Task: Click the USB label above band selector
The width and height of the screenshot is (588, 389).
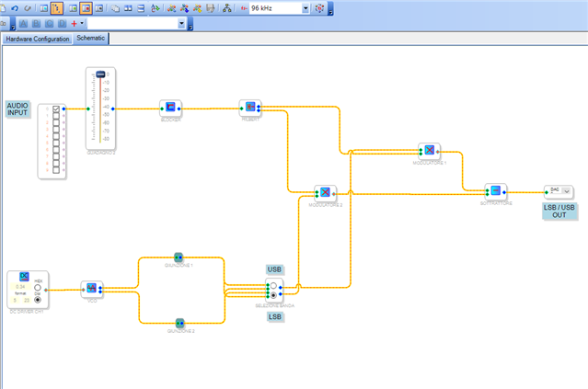Action: (274, 269)
